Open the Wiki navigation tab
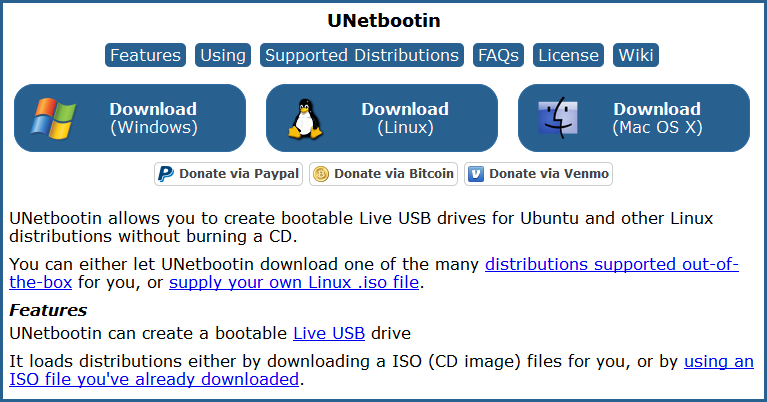This screenshot has width=767, height=402. 636,55
